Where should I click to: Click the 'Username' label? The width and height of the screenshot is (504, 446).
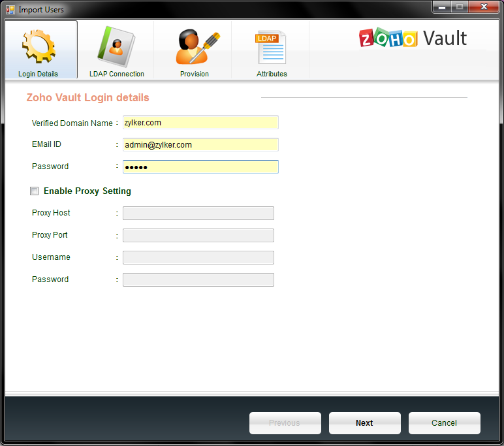pyautogui.click(x=51, y=257)
